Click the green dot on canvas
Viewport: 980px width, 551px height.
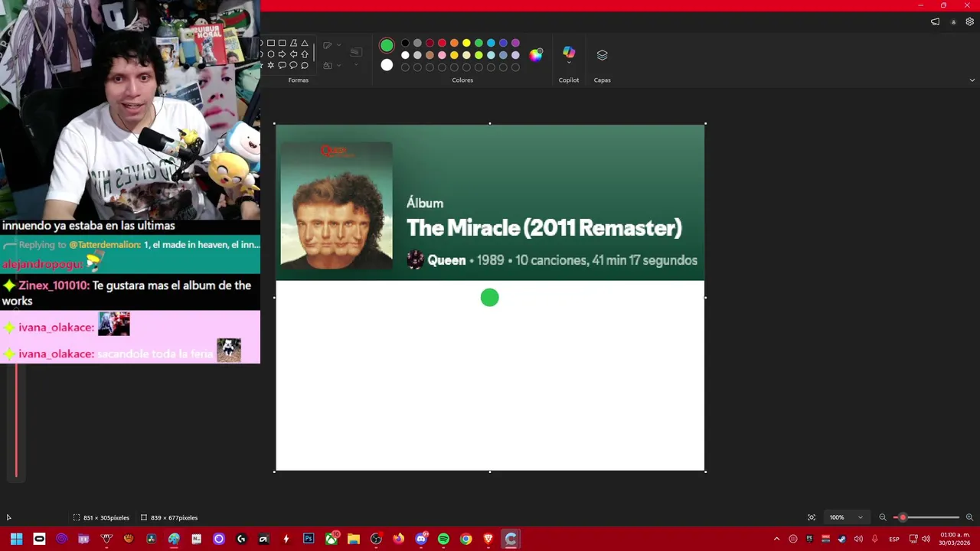tap(489, 298)
